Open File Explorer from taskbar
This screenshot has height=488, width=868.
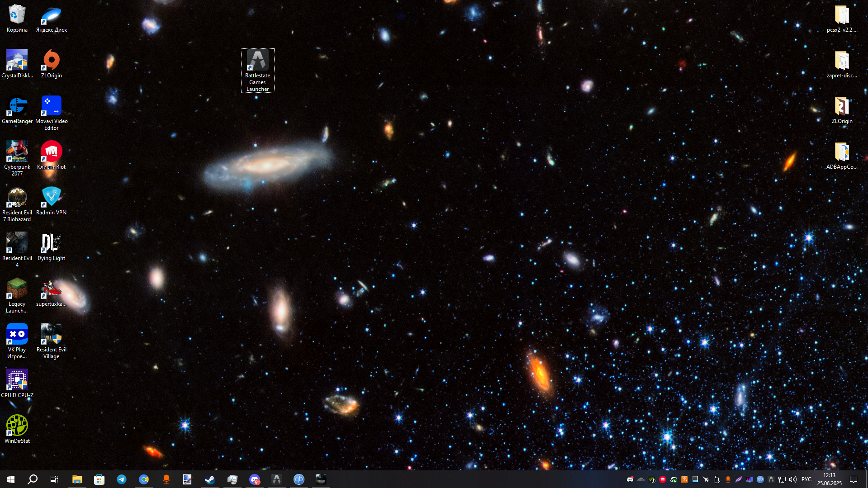coord(77,479)
